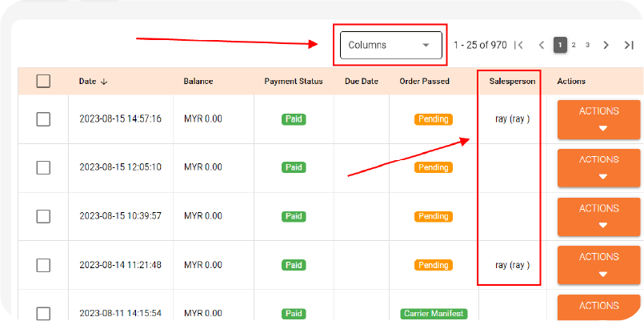This screenshot has width=644, height=321.
Task: Click Pending badge in 2023-08-14 11:21:48 row
Action: tap(434, 265)
